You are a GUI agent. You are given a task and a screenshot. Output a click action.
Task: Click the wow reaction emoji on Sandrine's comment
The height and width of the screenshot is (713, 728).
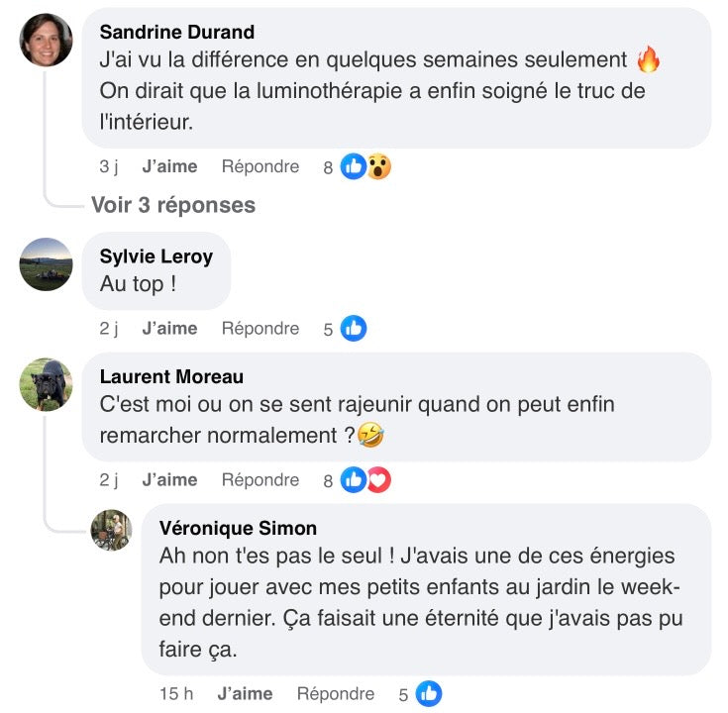coord(377,167)
